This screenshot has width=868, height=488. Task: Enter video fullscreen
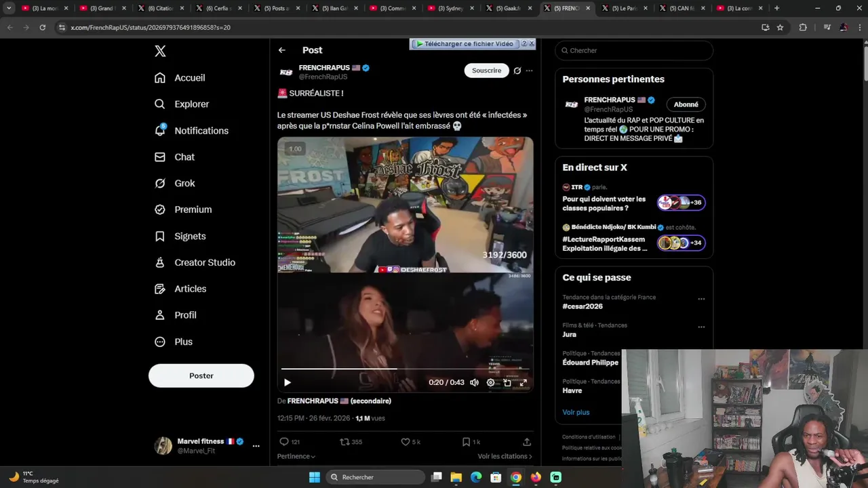(523, 382)
